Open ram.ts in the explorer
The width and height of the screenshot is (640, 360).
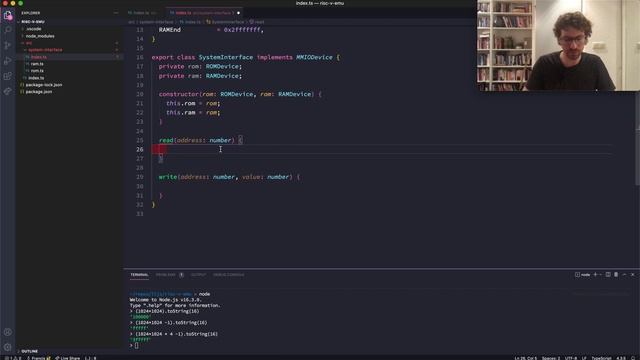[x=37, y=64]
